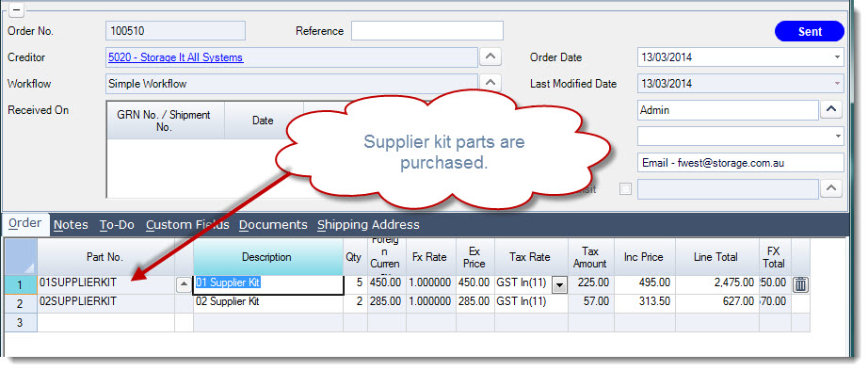The image size is (868, 371).
Task: Click the Tax Rate column header
Action: click(530, 257)
